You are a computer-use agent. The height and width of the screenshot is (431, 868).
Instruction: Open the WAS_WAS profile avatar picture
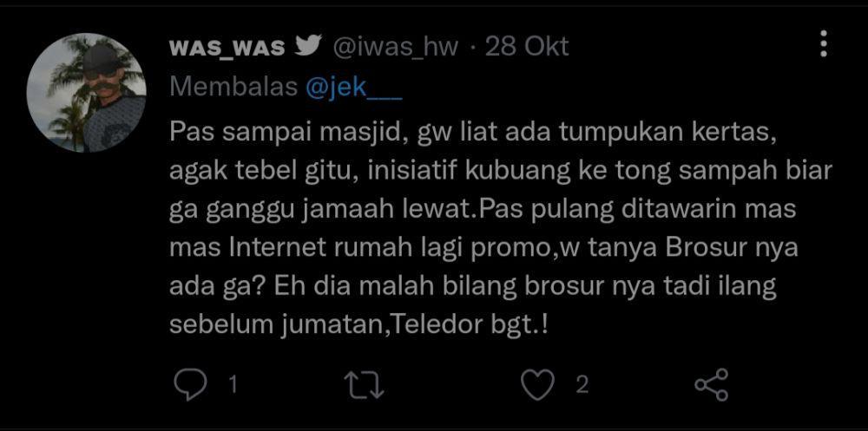click(x=86, y=93)
